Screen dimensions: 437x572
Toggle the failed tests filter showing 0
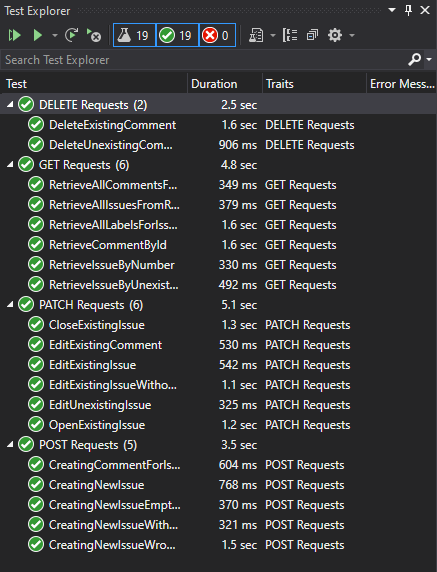click(217, 35)
